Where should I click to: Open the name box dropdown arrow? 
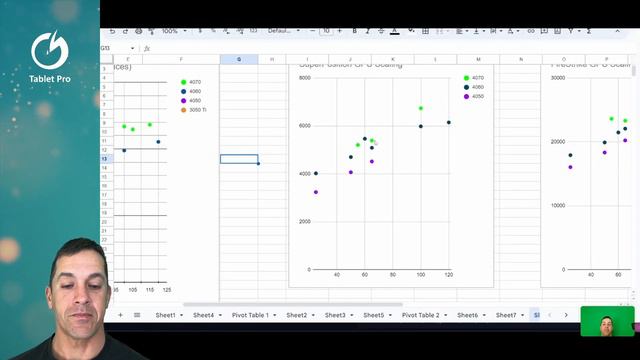point(132,48)
